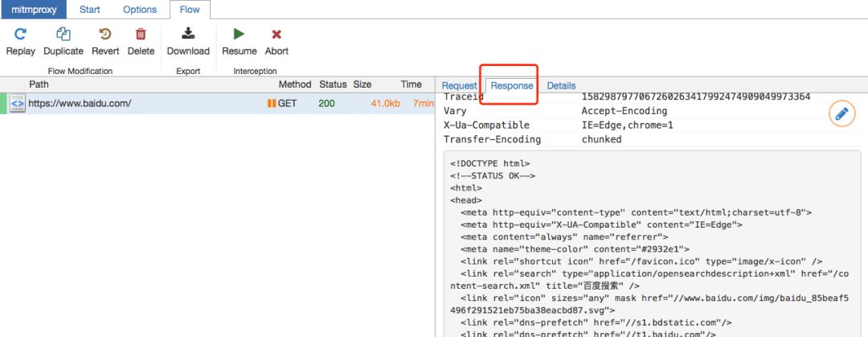868x337 pixels.
Task: Click the s1.bdstatic.com dns-prefetch line
Action: point(596,323)
